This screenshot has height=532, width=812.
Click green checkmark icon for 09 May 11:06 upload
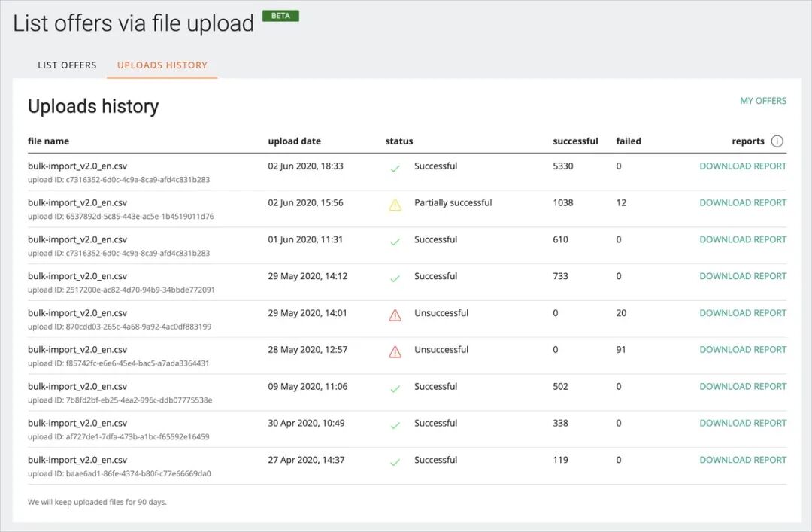(395, 389)
